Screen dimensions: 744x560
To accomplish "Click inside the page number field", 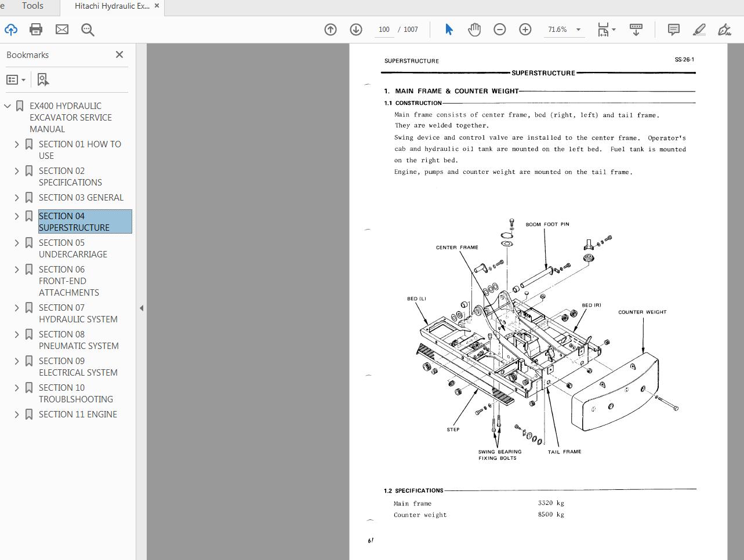I will tap(383, 29).
